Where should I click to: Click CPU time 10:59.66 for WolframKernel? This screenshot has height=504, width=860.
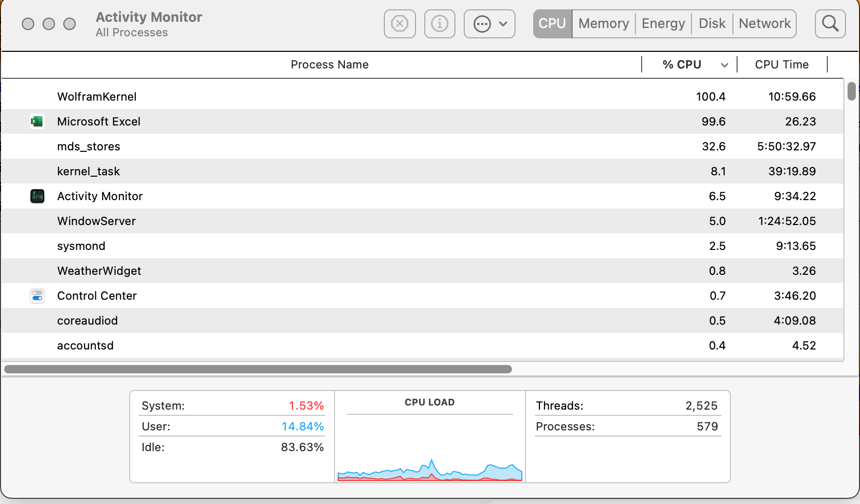coord(792,96)
